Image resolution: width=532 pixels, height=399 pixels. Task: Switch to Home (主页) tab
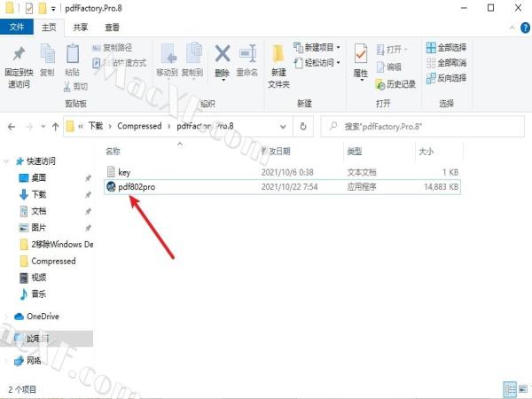(49, 27)
